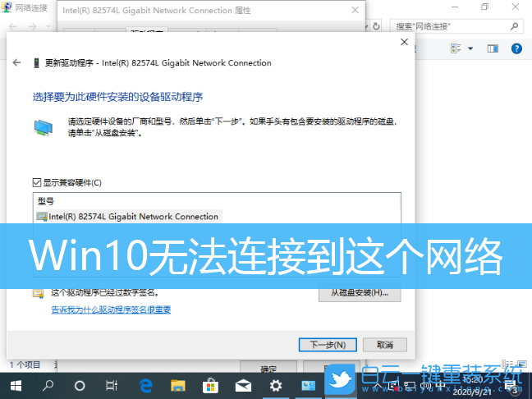This screenshot has height=399, width=532.
Task: Switch to the Control Panel taskbar item
Action: tap(308, 386)
